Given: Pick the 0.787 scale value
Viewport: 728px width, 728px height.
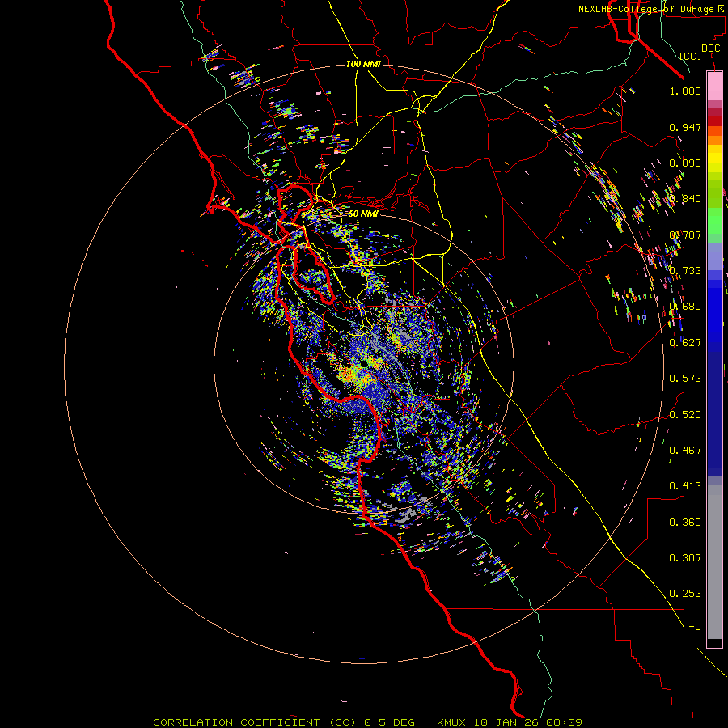Looking at the screenshot, I should 685,235.
